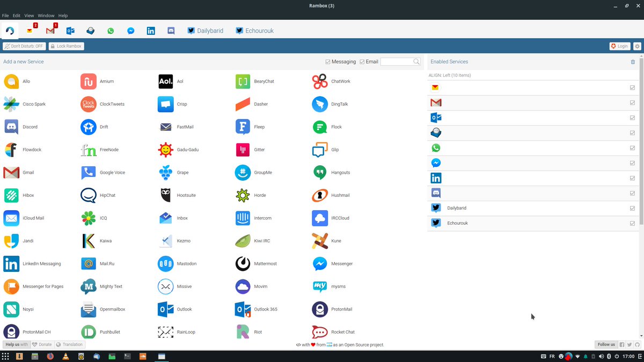The width and height of the screenshot is (644, 362).
Task: Disable the Echourouk service checkbox
Action: (633, 223)
